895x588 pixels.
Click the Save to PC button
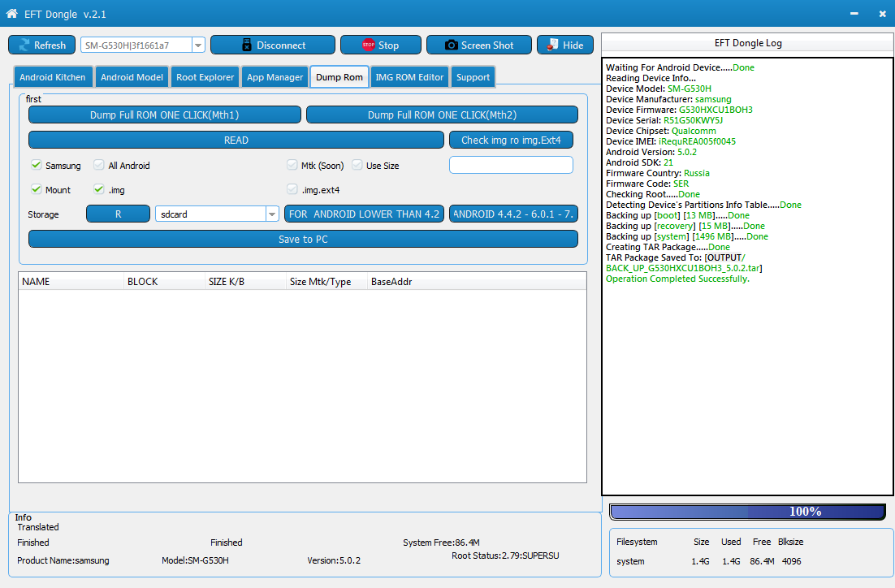coord(303,240)
